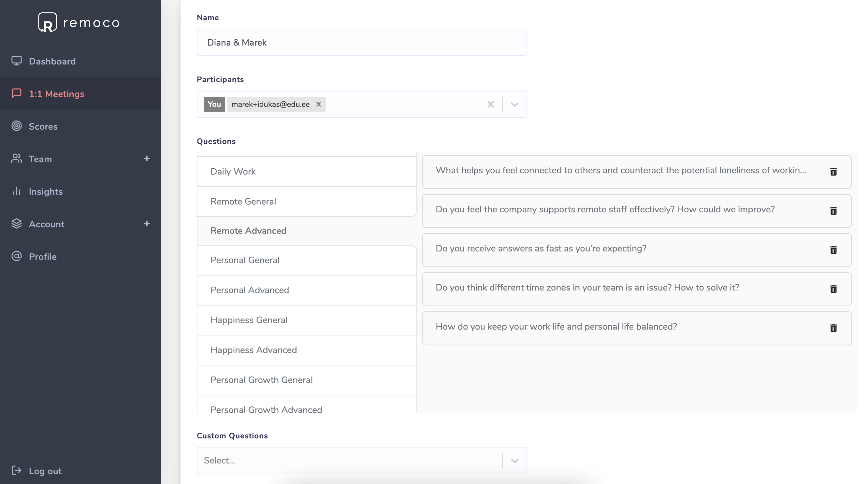Trash the company supports remote staff question
The image size is (868, 484).
pos(833,211)
